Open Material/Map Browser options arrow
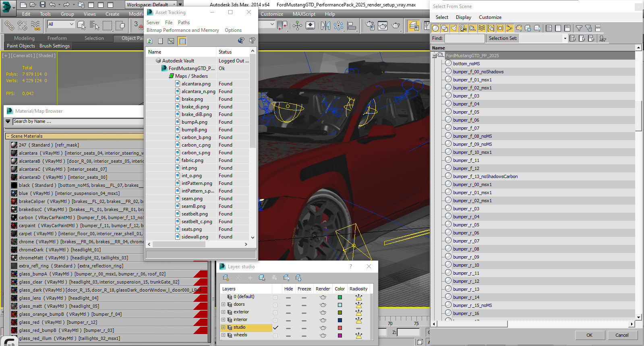The width and height of the screenshot is (644, 346). pos(8,121)
